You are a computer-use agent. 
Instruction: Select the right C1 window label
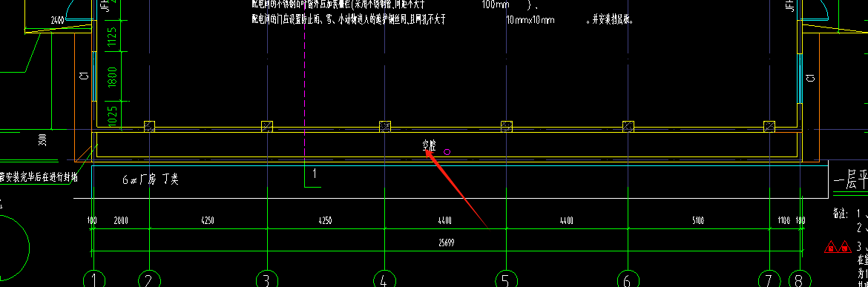coord(810,77)
